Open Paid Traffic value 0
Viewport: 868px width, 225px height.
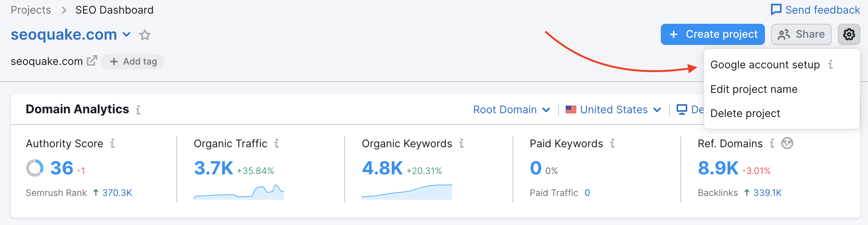tap(587, 193)
